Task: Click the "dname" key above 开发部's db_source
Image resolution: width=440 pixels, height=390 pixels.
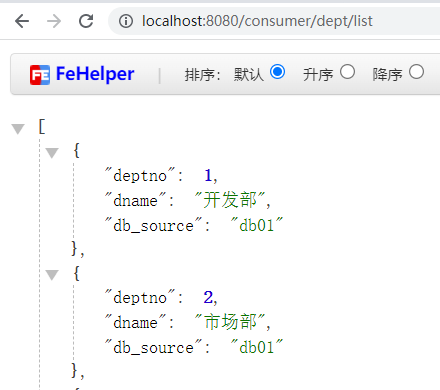Action: point(135,200)
